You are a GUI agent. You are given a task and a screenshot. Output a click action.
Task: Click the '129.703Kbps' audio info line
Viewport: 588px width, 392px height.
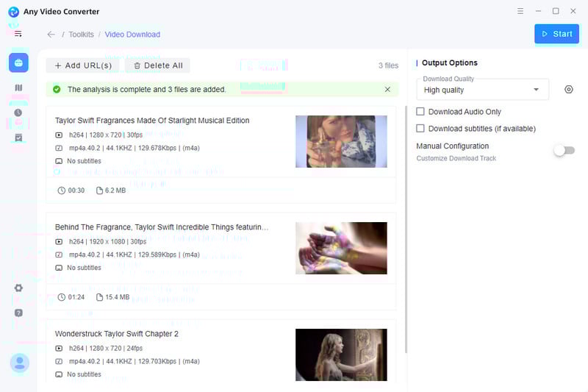pos(135,362)
